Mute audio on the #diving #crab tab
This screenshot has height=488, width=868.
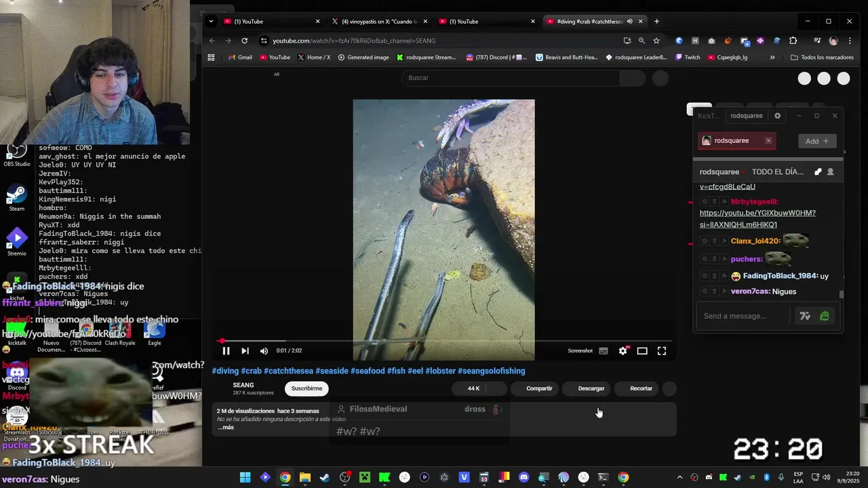point(629,21)
